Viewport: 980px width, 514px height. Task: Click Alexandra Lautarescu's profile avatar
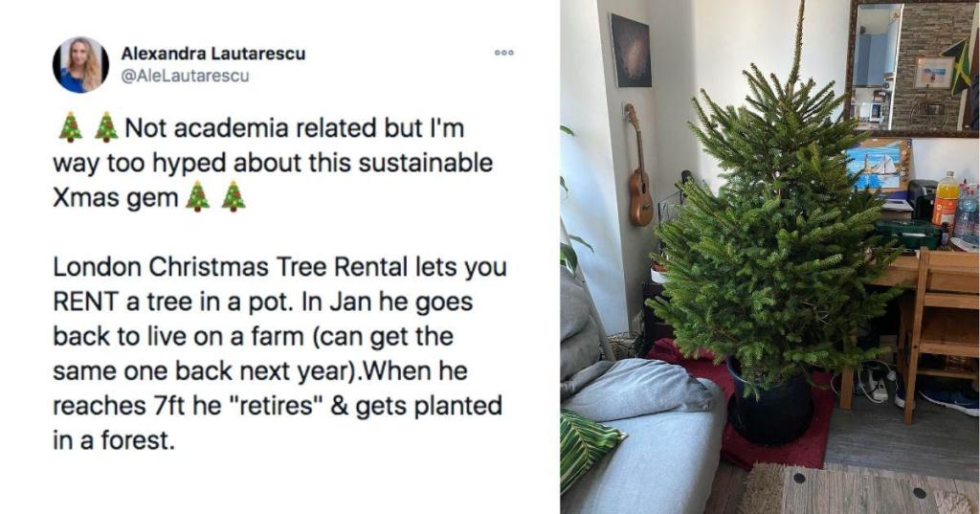pos(80,65)
